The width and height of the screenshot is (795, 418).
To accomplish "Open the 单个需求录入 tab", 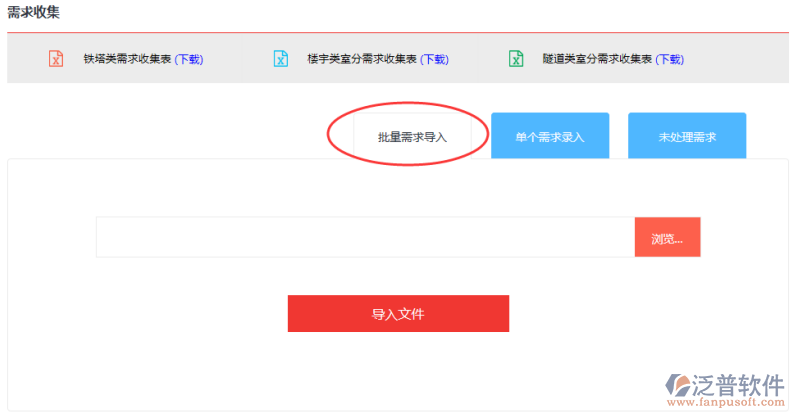I will [549, 137].
